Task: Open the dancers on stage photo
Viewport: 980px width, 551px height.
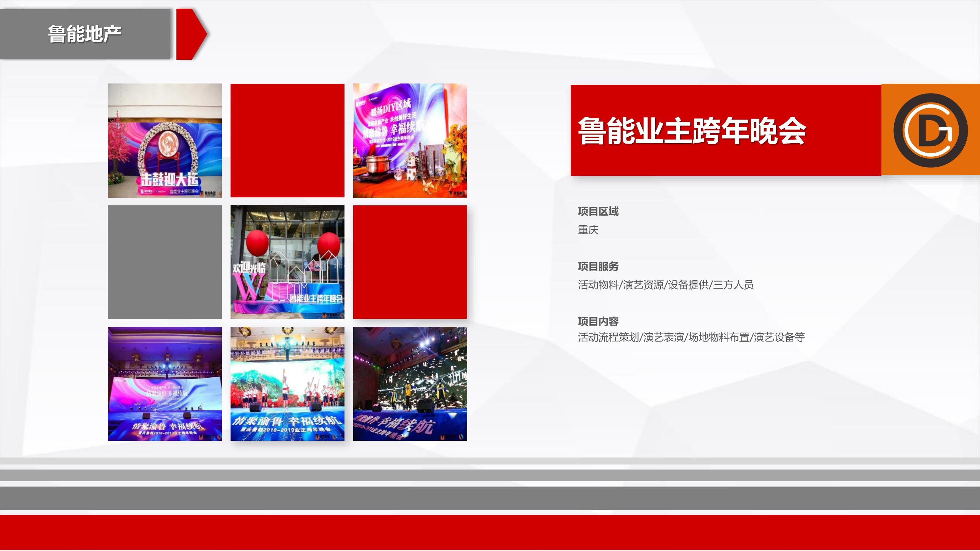Action: [x=287, y=384]
